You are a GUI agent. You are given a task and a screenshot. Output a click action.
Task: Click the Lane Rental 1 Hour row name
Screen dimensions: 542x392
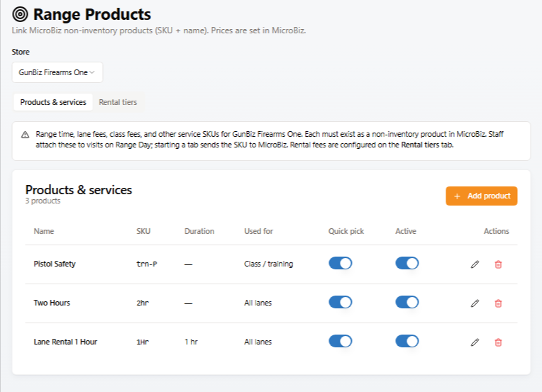coord(65,342)
